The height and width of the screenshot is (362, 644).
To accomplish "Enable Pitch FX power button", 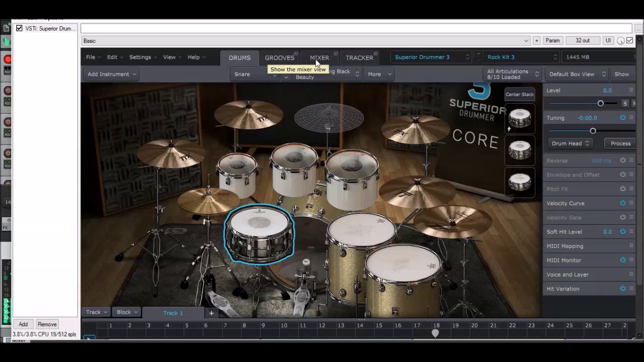I will (623, 189).
